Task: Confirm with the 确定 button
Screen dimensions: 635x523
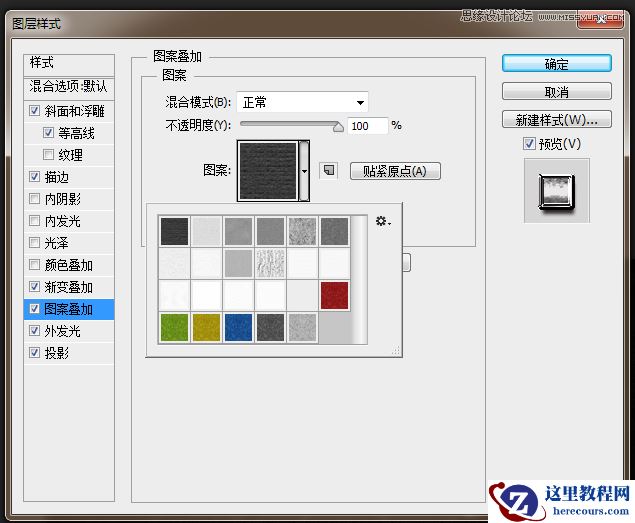Action: [556, 64]
